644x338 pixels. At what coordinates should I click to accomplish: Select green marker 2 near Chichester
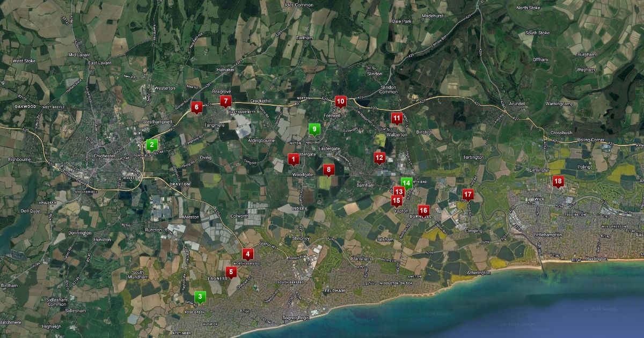click(152, 144)
